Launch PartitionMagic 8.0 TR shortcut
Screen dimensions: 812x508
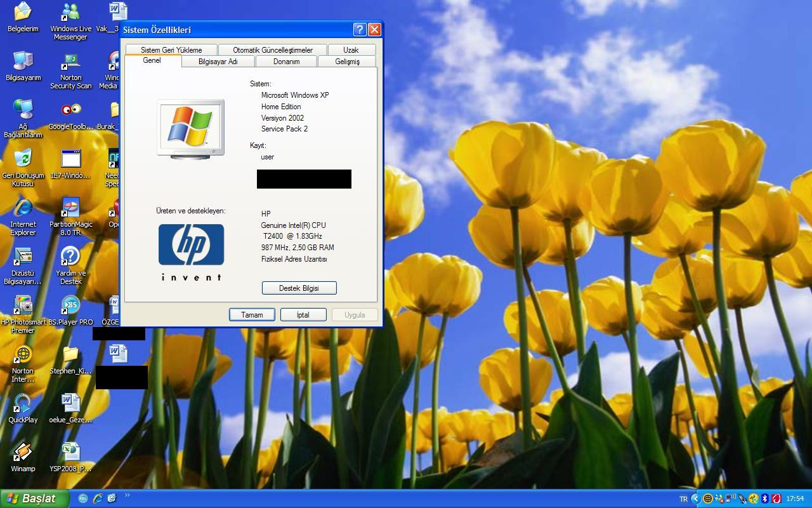tap(70, 217)
